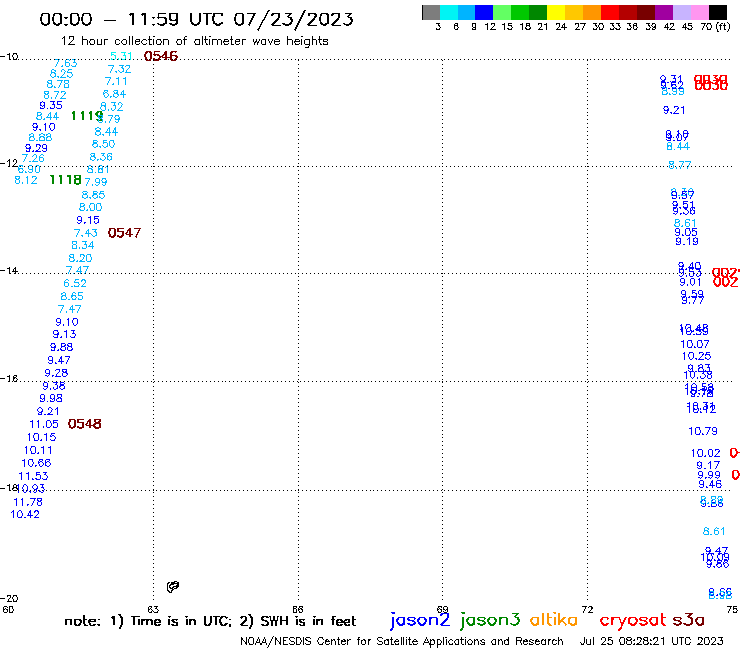Click the longitude axis label 66

click(x=298, y=609)
